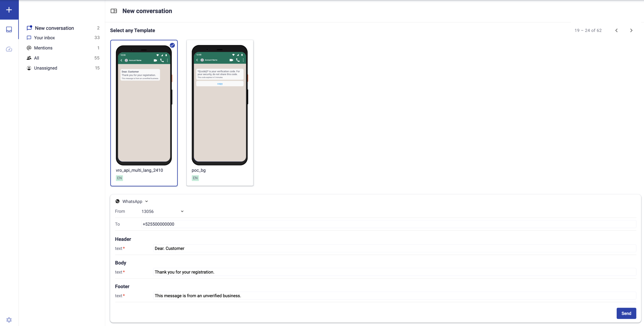This screenshot has height=326, width=644.
Task: Open the Mentions folder
Action: (43, 48)
